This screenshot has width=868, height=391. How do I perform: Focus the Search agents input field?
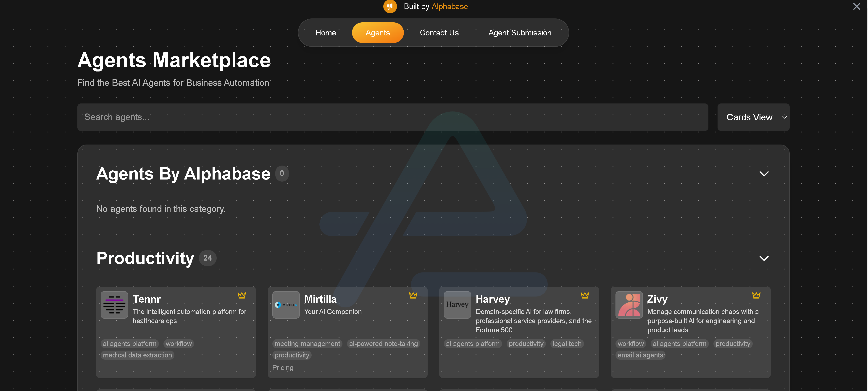[x=392, y=117]
